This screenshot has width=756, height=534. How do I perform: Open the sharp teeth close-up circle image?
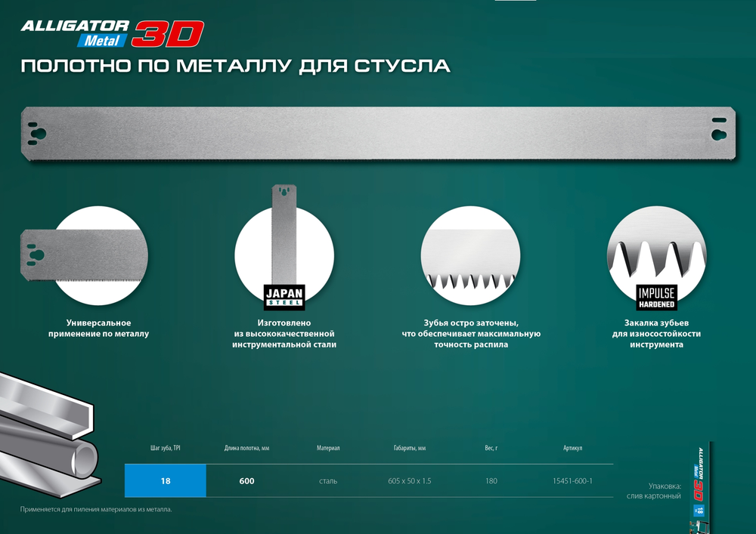click(x=470, y=256)
